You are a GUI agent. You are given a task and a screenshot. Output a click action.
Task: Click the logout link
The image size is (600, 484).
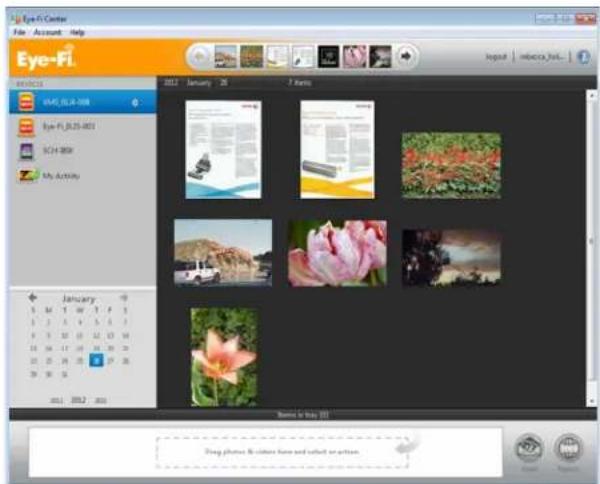(496, 57)
